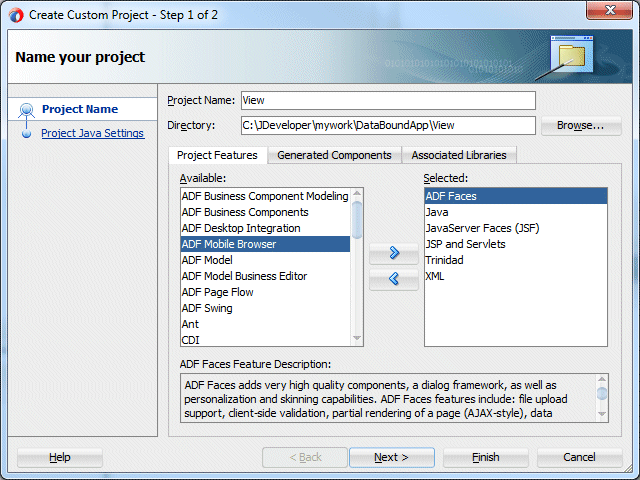
Task: Click the feature description scrollbar thumb
Action: point(602,393)
